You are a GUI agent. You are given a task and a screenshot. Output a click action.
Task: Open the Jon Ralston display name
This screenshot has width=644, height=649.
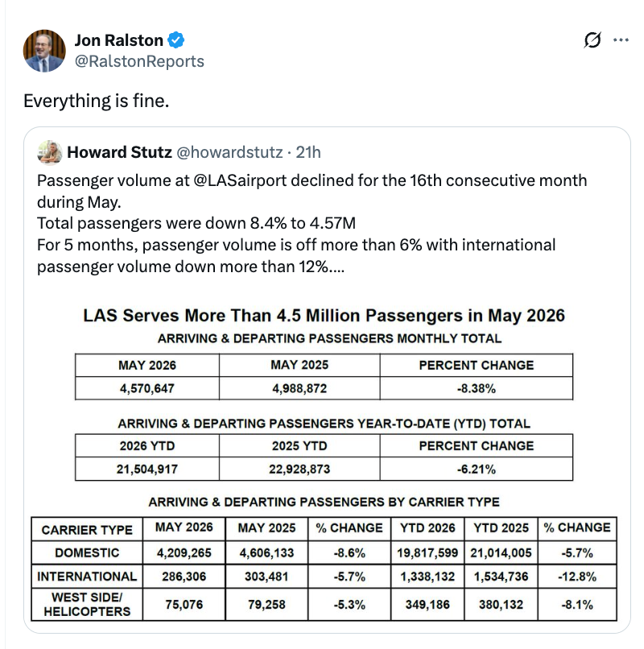tap(119, 40)
